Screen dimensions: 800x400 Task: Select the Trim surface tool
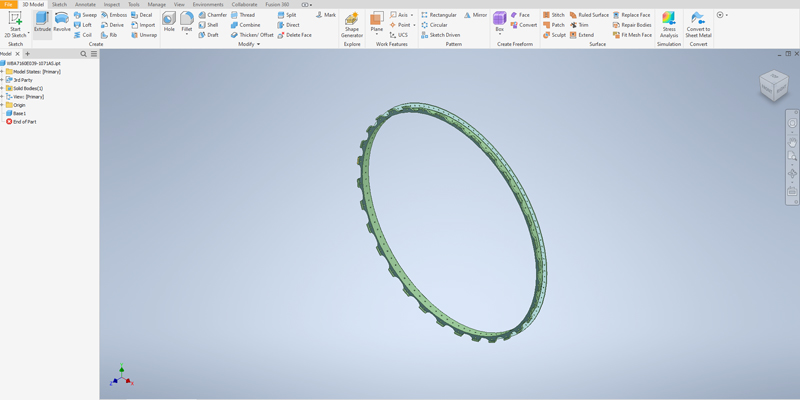(580, 25)
